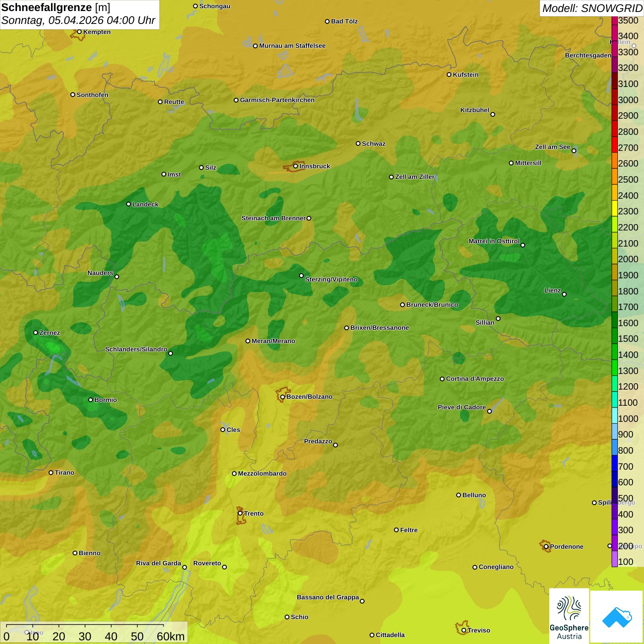Viewport: 644px width, 644px height.
Task: Select the Belluno location marker dot
Action: click(x=459, y=495)
